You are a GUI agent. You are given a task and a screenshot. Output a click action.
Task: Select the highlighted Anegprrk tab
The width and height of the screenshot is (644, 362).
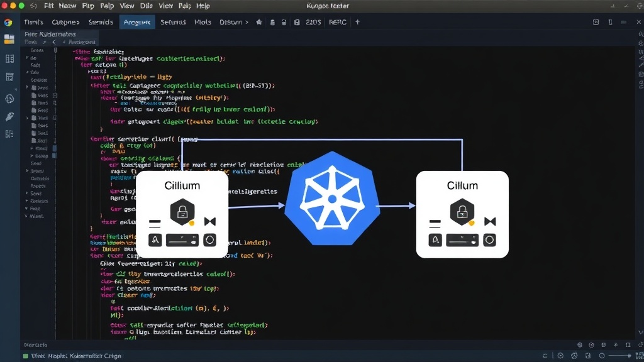(137, 22)
